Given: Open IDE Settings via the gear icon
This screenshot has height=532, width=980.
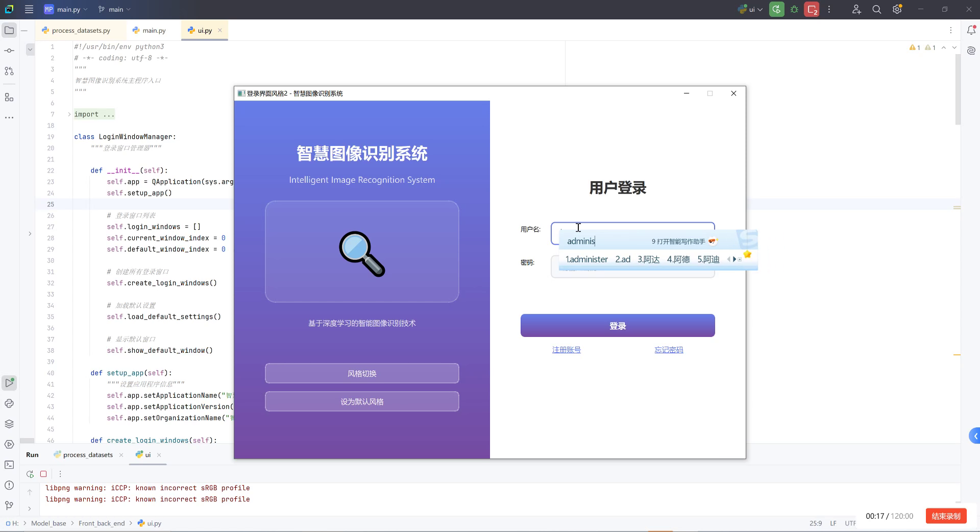Looking at the screenshot, I should [897, 9].
